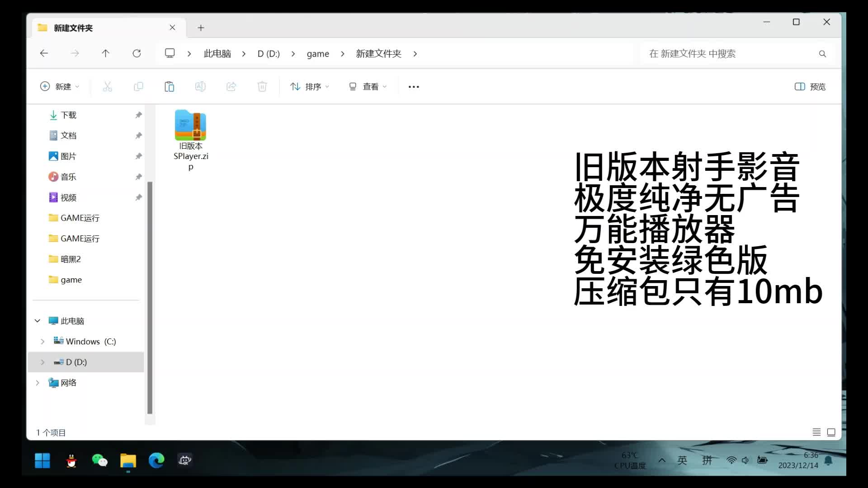Click the refresh icon in the navigation bar
This screenshot has width=868, height=488.
pyautogui.click(x=137, y=53)
